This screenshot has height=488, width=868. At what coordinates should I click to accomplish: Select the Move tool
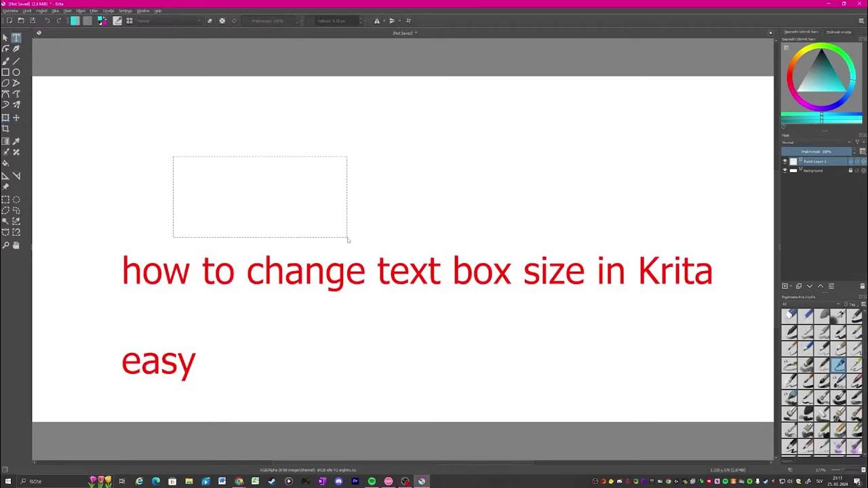16,117
